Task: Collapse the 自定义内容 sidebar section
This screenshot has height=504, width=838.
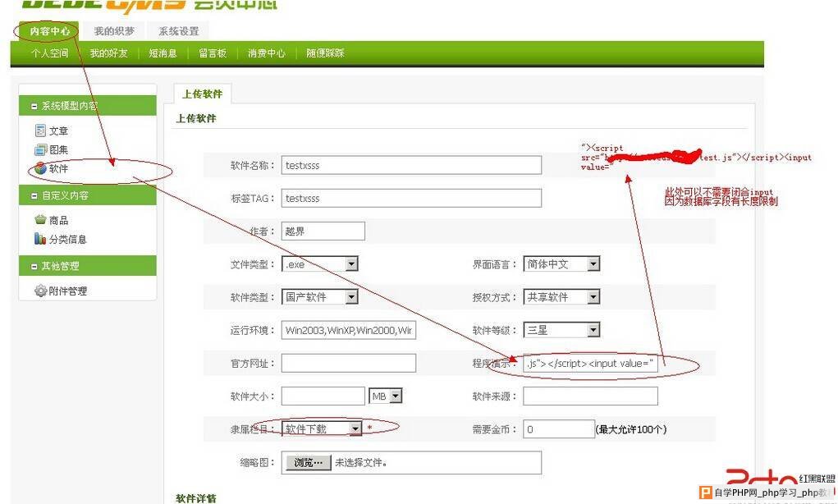Action: [34, 195]
